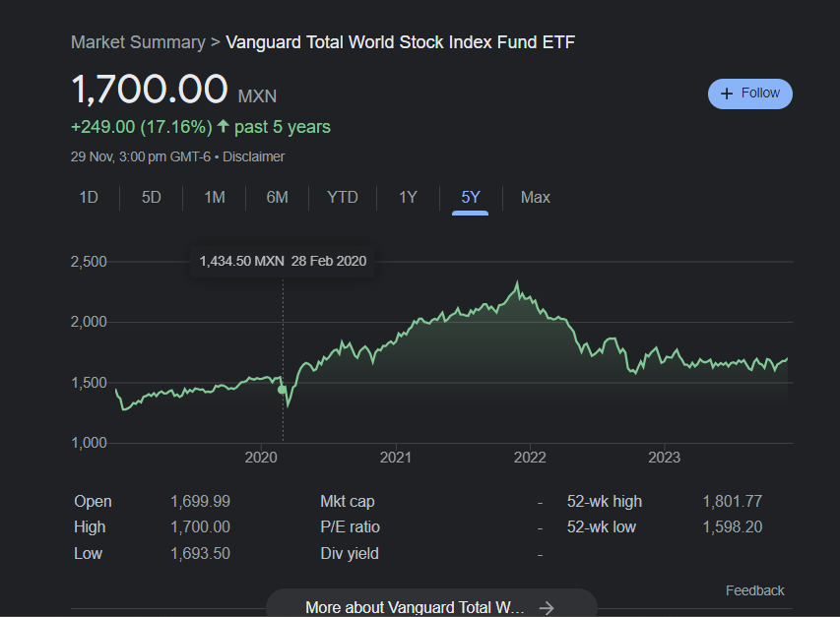This screenshot has height=617, width=840.
Task: Click the 2020 x-axis label
Action: pos(261,458)
